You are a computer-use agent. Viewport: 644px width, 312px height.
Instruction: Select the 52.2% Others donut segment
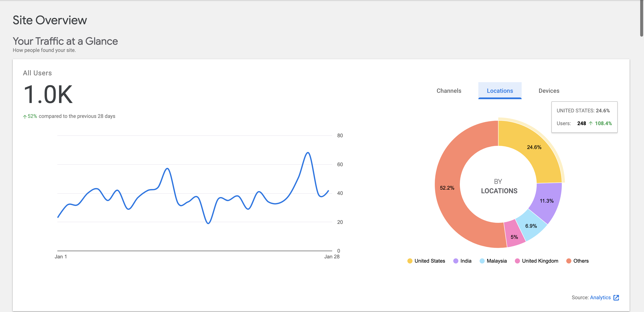pyautogui.click(x=447, y=187)
